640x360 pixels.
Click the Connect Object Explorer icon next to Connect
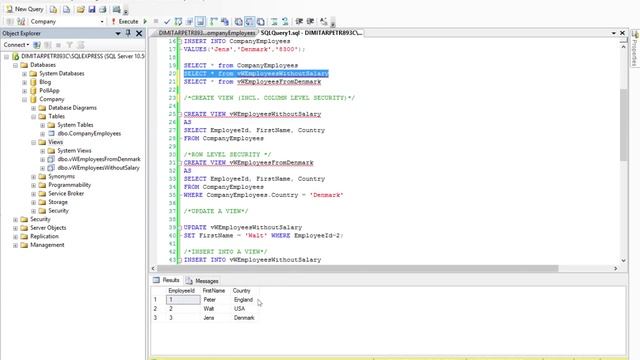37,45
